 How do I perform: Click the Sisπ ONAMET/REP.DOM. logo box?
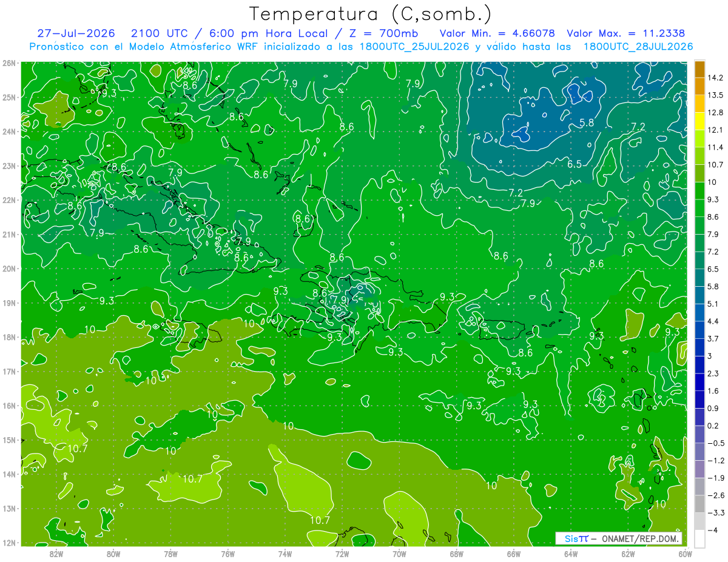pos(619,538)
